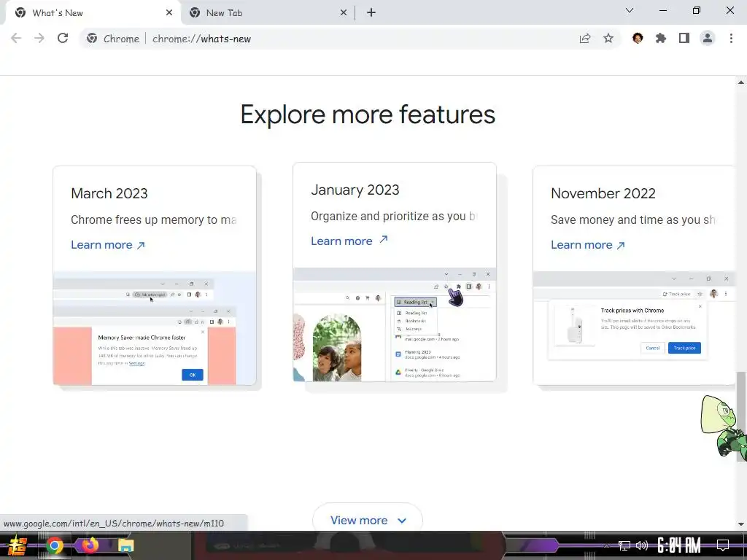Share this page icon in address bar
The image size is (747, 560).
coord(585,39)
